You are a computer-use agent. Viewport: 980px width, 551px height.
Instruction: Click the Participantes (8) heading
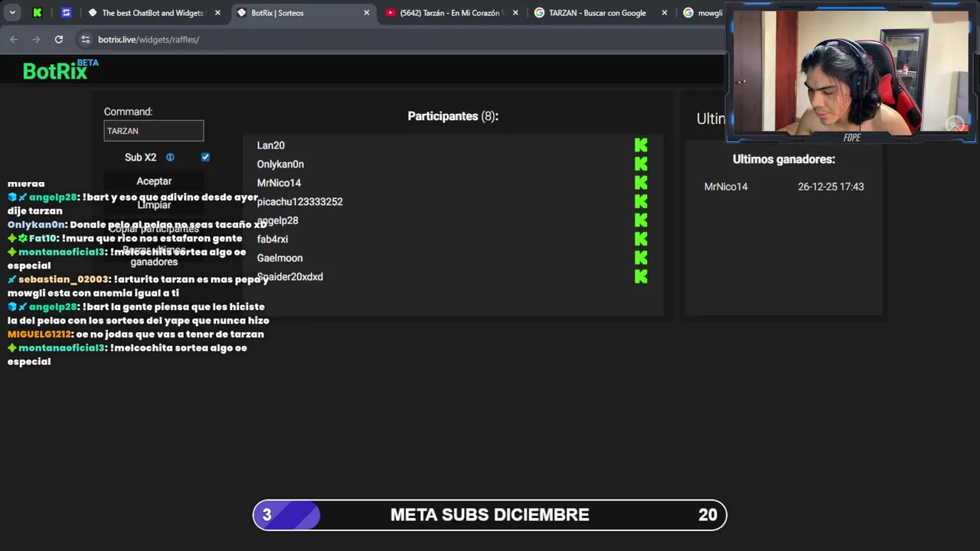(x=453, y=116)
